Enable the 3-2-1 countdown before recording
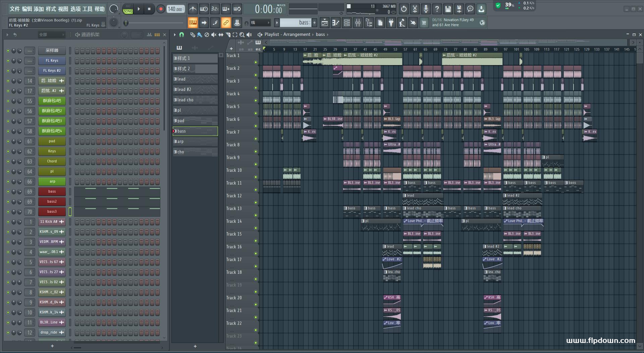This screenshot has height=353, width=644. [215, 9]
